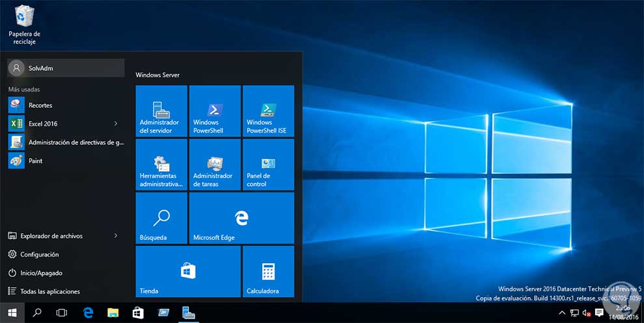Open taskbar search magnifier
Viewport: 644px width, 323px height.
[x=37, y=313]
